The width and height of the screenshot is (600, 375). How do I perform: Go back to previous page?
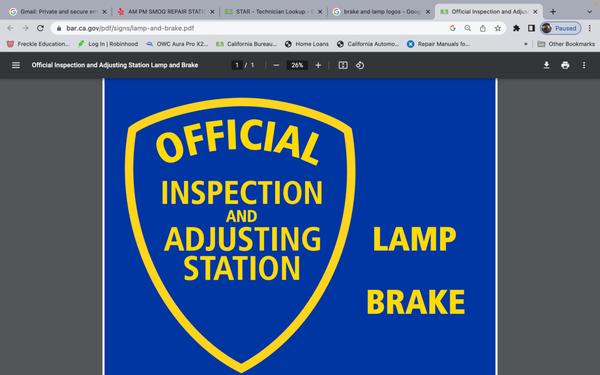click(10, 28)
